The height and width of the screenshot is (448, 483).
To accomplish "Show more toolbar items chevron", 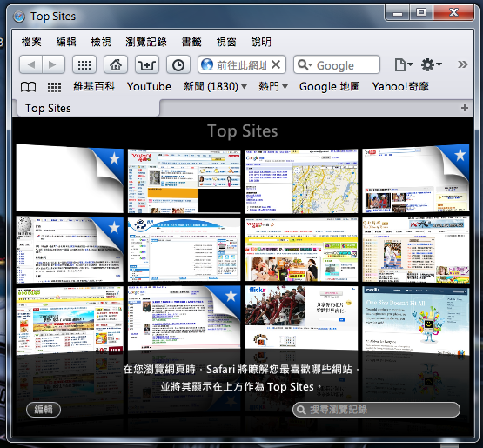I will click(462, 64).
